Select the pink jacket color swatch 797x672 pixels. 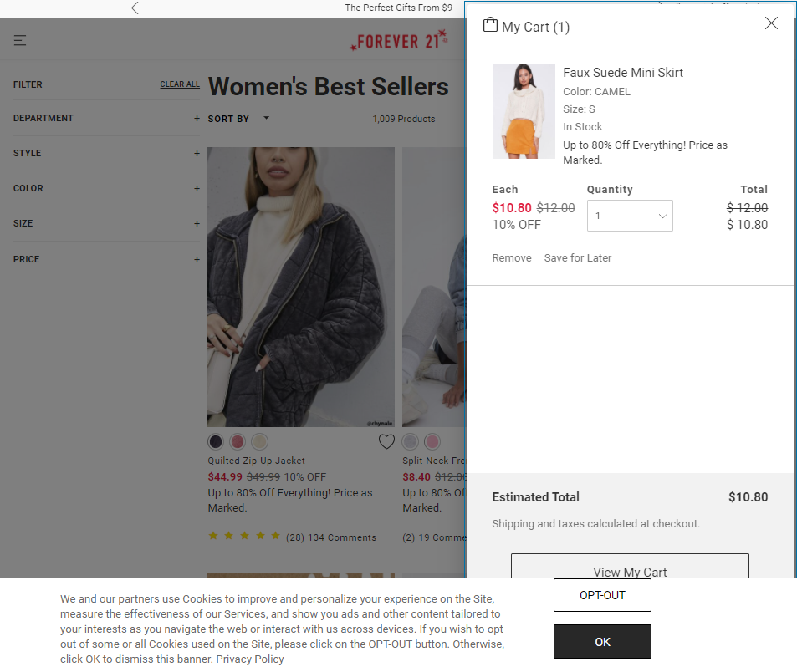click(x=238, y=441)
